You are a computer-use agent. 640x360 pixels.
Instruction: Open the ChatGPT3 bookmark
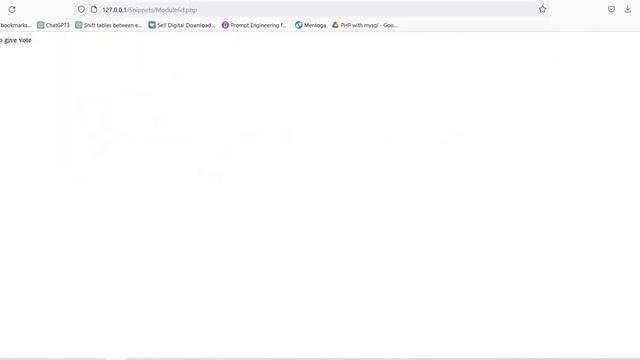click(x=53, y=25)
